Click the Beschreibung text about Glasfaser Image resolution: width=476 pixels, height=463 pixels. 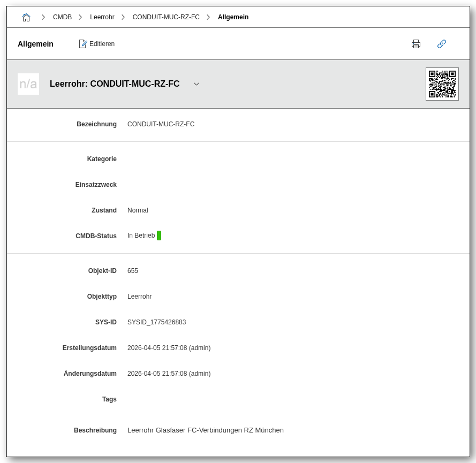click(205, 430)
